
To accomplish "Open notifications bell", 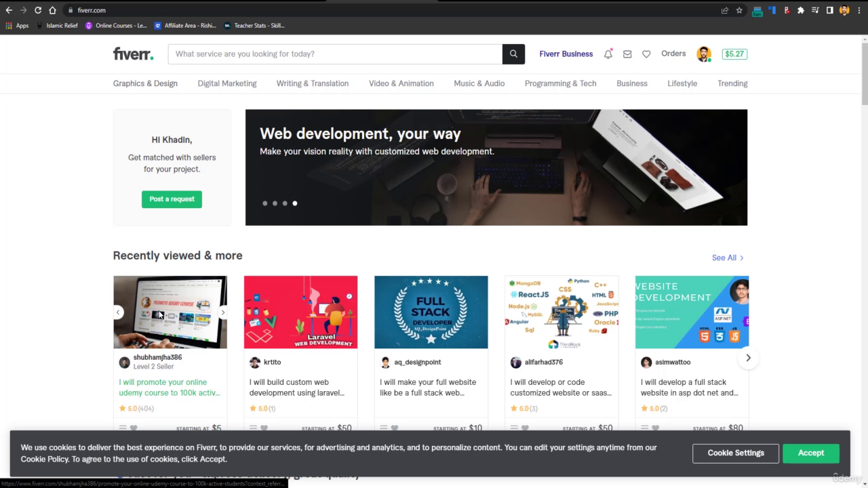I will tap(608, 54).
